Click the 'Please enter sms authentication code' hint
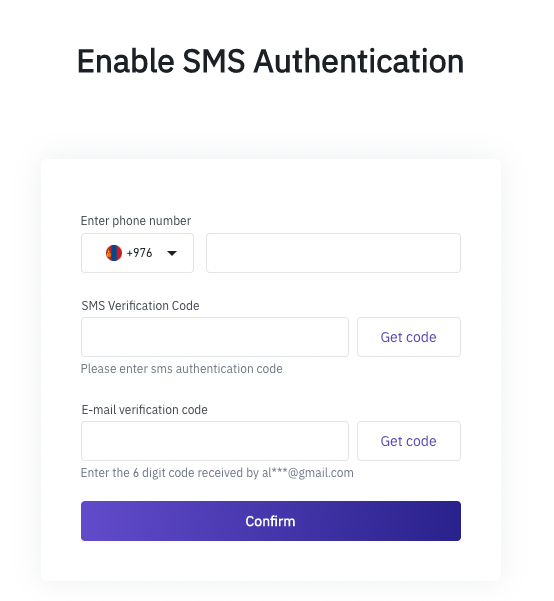This screenshot has height=601, width=554. 181,369
